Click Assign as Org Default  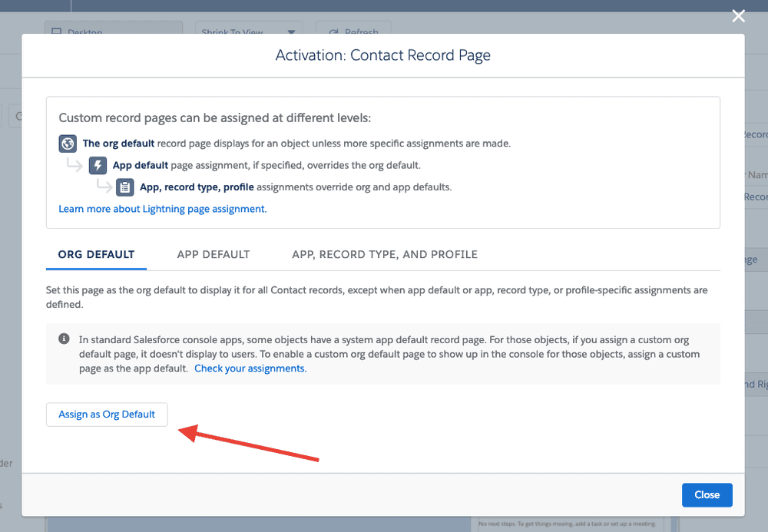(106, 414)
